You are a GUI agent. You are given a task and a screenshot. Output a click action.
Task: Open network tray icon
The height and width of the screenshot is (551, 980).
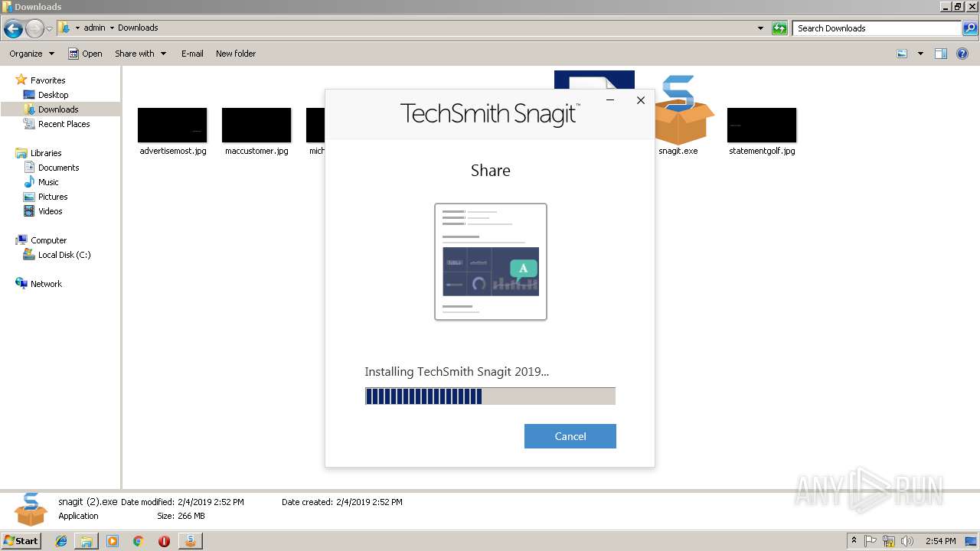pyautogui.click(x=889, y=541)
